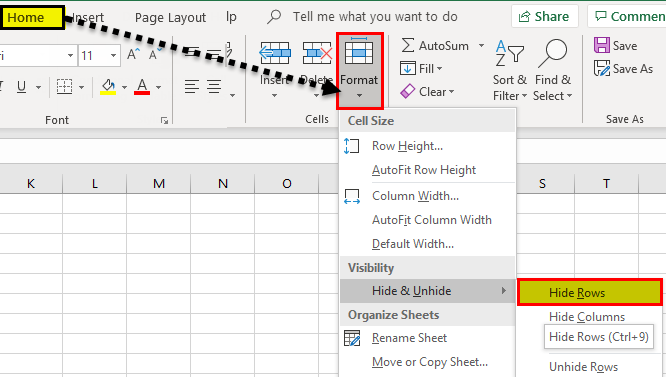Click the Format cells icon
The height and width of the screenshot is (377, 666).
coord(359,52)
